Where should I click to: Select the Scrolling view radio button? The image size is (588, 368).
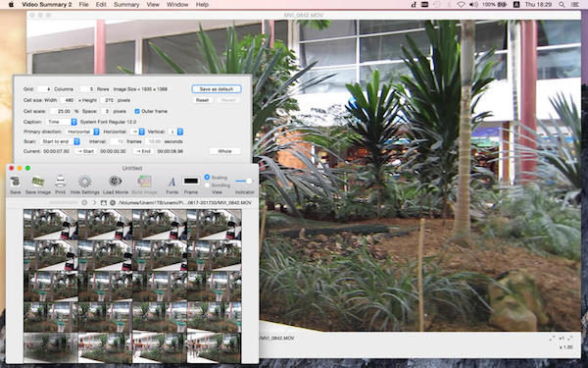(207, 185)
